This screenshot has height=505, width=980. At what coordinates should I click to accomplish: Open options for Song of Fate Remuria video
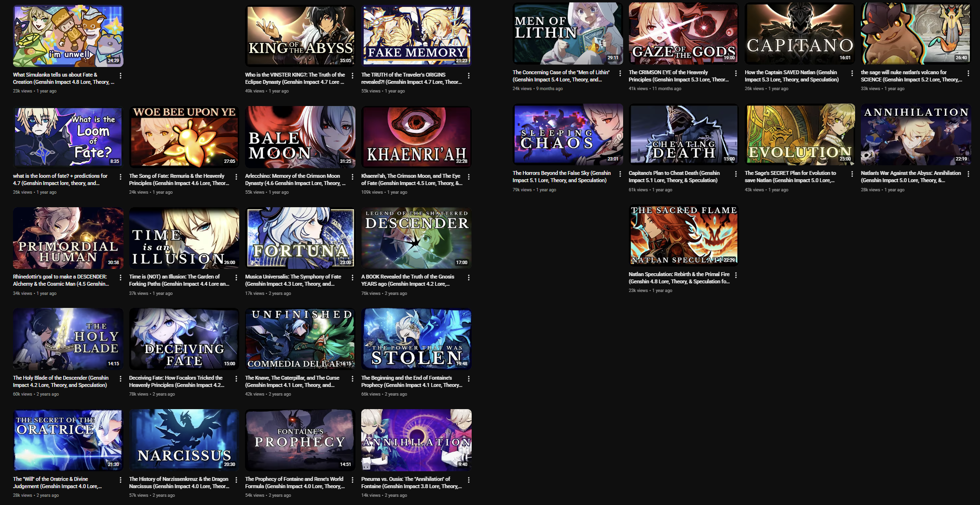(236, 177)
